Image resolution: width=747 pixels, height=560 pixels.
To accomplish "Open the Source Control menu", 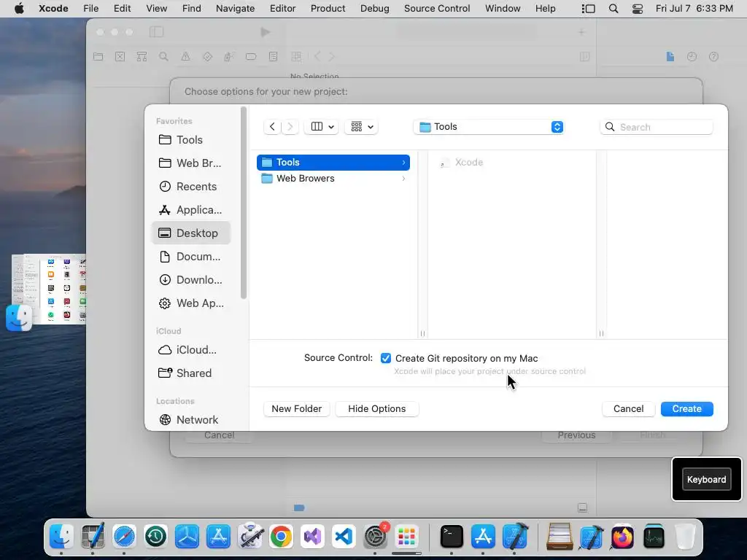I will point(437,9).
